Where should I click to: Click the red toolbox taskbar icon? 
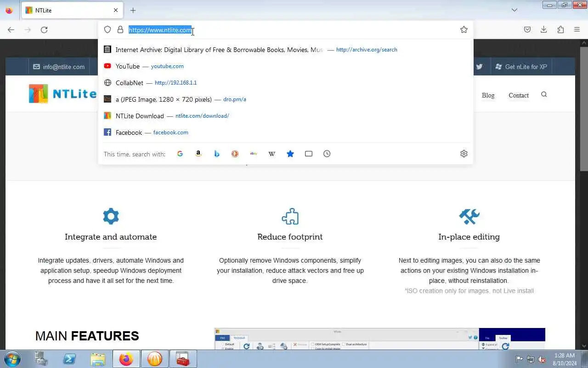click(183, 359)
